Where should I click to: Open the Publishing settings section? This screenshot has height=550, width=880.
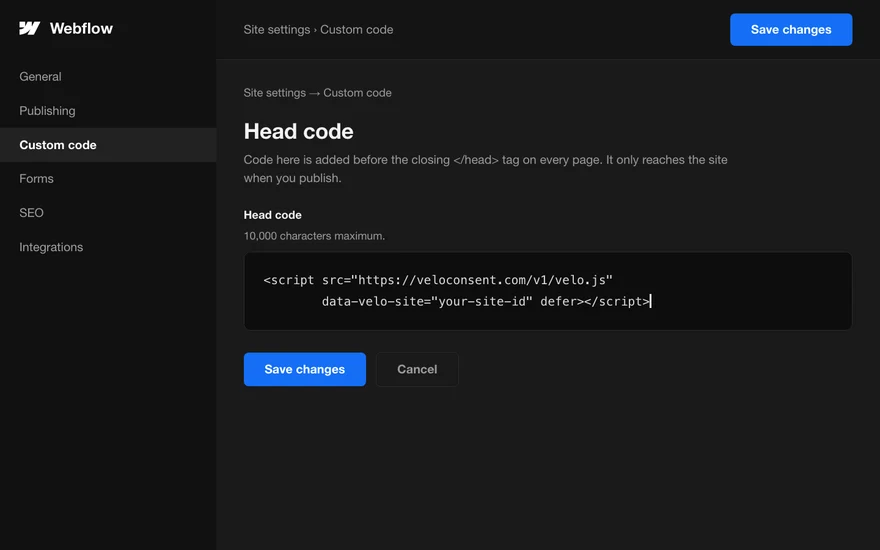[47, 111]
